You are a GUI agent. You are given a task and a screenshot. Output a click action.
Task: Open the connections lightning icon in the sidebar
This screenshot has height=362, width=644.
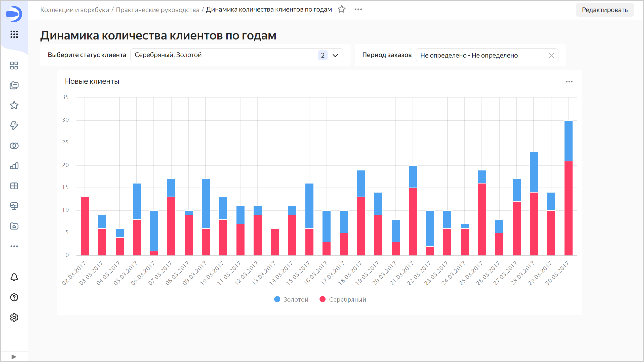pyautogui.click(x=14, y=125)
